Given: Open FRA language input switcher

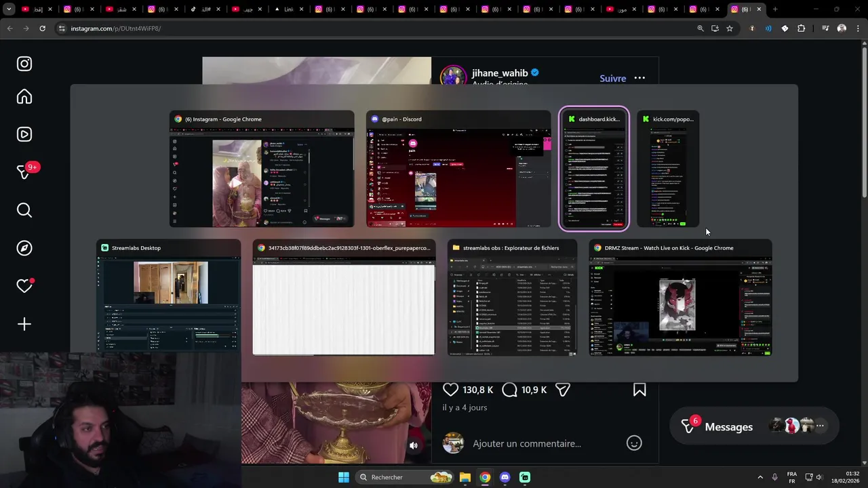Looking at the screenshot, I should click(x=792, y=477).
